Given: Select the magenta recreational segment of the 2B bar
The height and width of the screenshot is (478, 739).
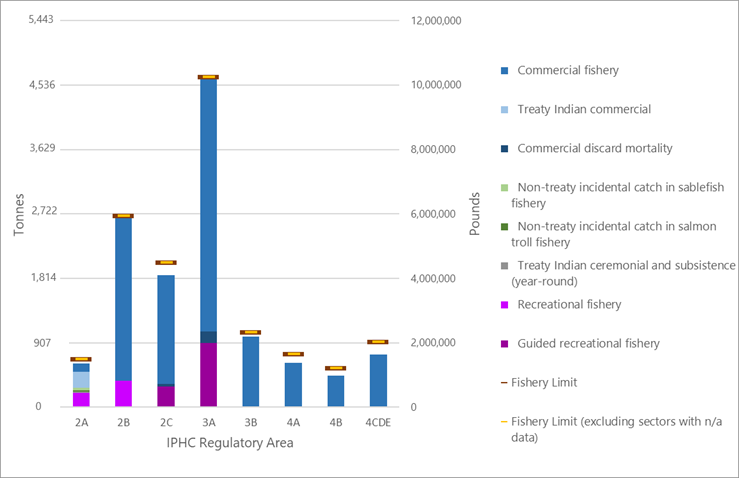Looking at the screenshot, I should [123, 393].
